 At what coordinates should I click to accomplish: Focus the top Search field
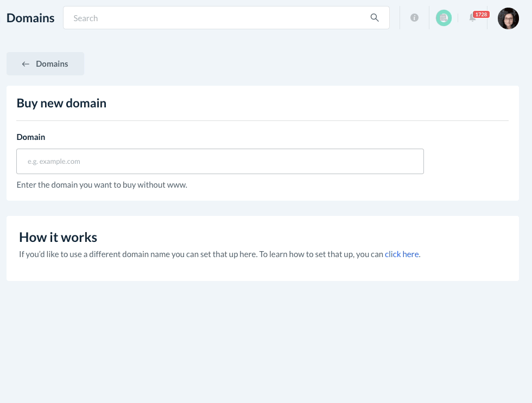[217, 18]
